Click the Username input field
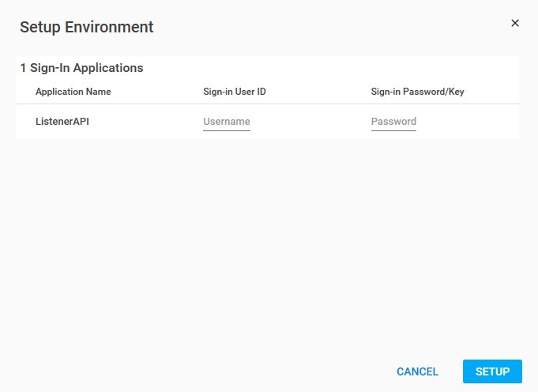This screenshot has height=392, width=538. [227, 122]
